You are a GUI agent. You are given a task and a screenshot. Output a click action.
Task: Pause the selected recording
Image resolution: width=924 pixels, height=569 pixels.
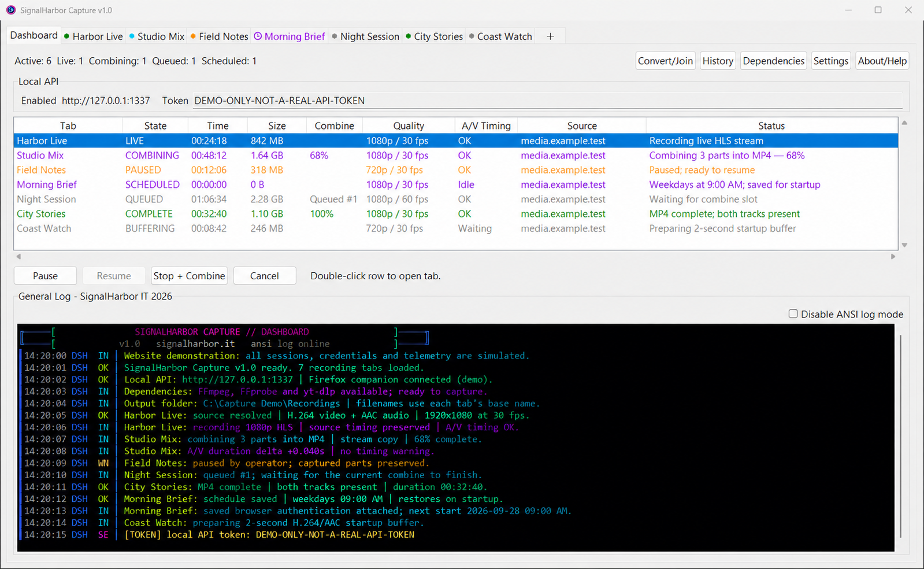pos(45,276)
